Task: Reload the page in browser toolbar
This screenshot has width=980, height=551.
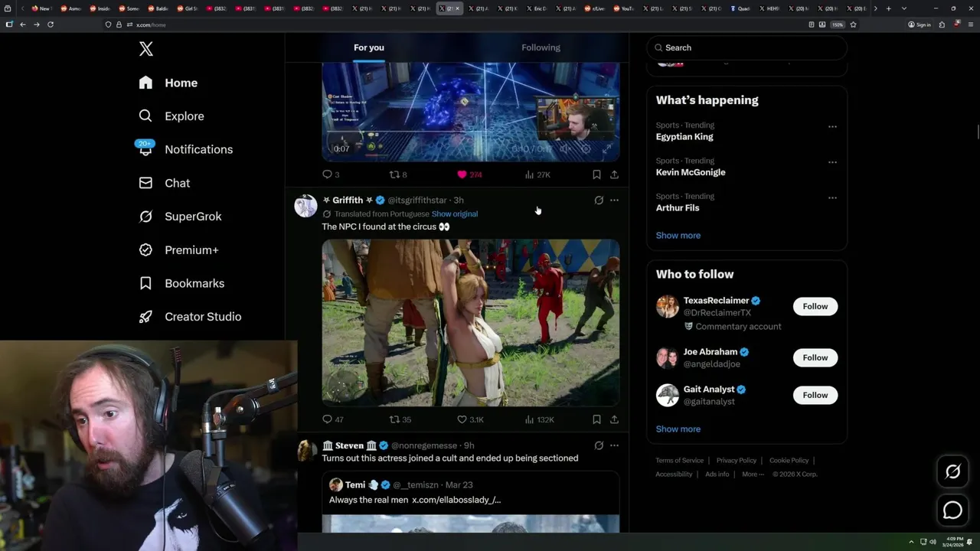Action: (x=51, y=24)
